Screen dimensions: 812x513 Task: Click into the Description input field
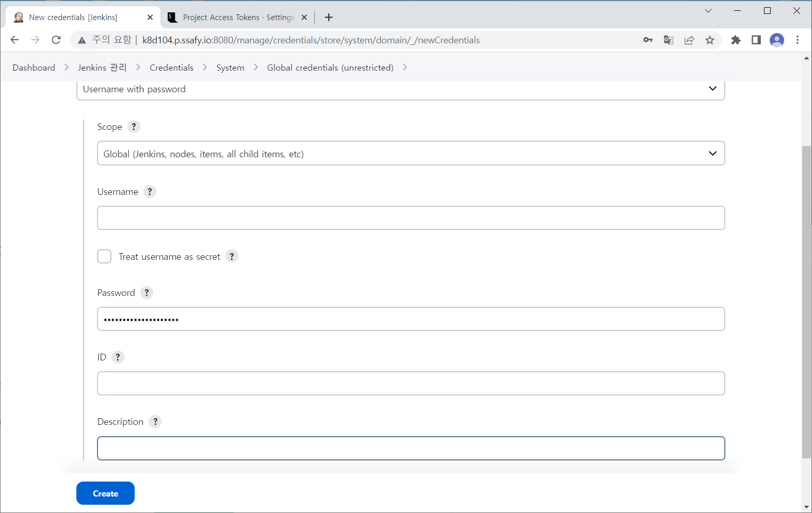(x=411, y=449)
